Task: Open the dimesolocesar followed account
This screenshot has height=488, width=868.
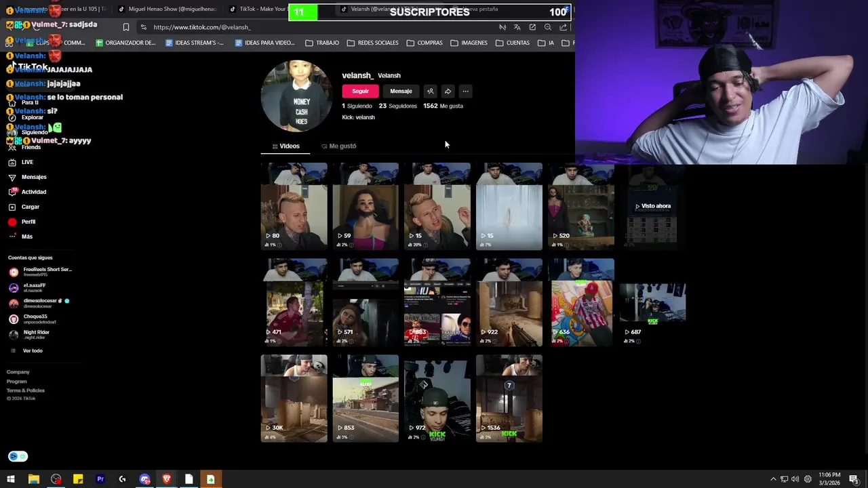Action: tap(39, 303)
